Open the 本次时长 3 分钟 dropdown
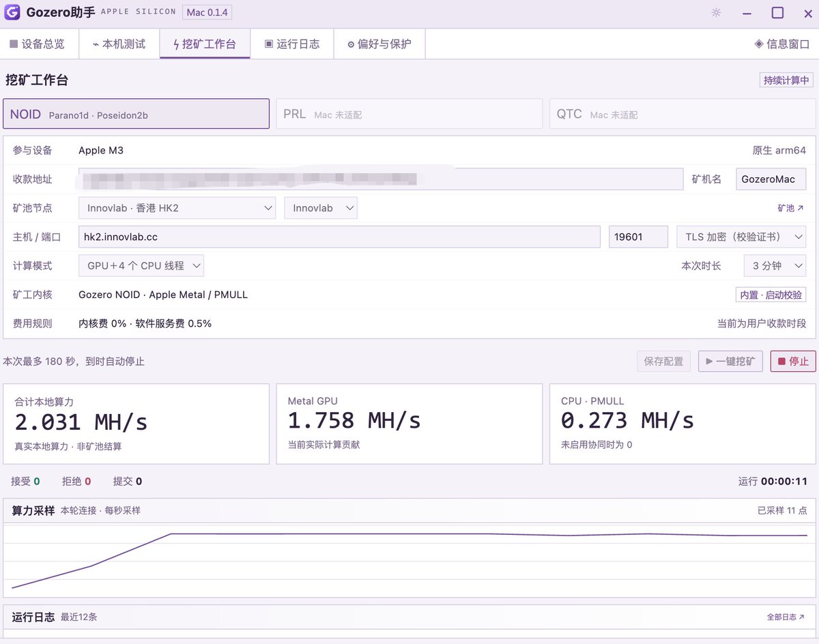The image size is (819, 644). tap(775, 265)
